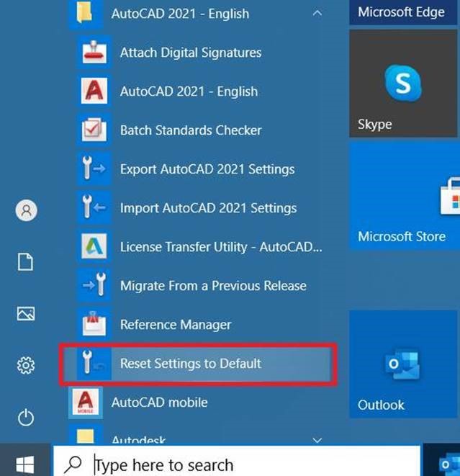Click the Attach Digital Signatures icon
The image size is (460, 476).
pyautogui.click(x=93, y=53)
